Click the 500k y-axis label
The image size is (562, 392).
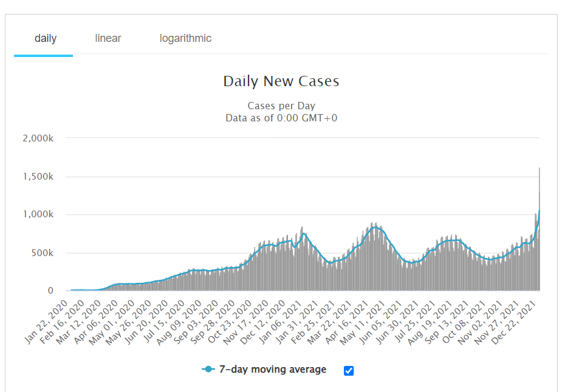pos(43,253)
